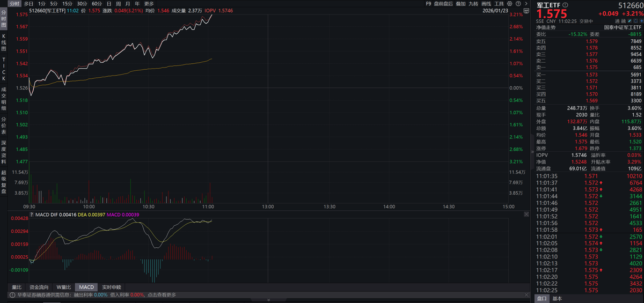Click the 融 margin badge icon
The height and width of the screenshot is (303, 644).
(x=624, y=21)
